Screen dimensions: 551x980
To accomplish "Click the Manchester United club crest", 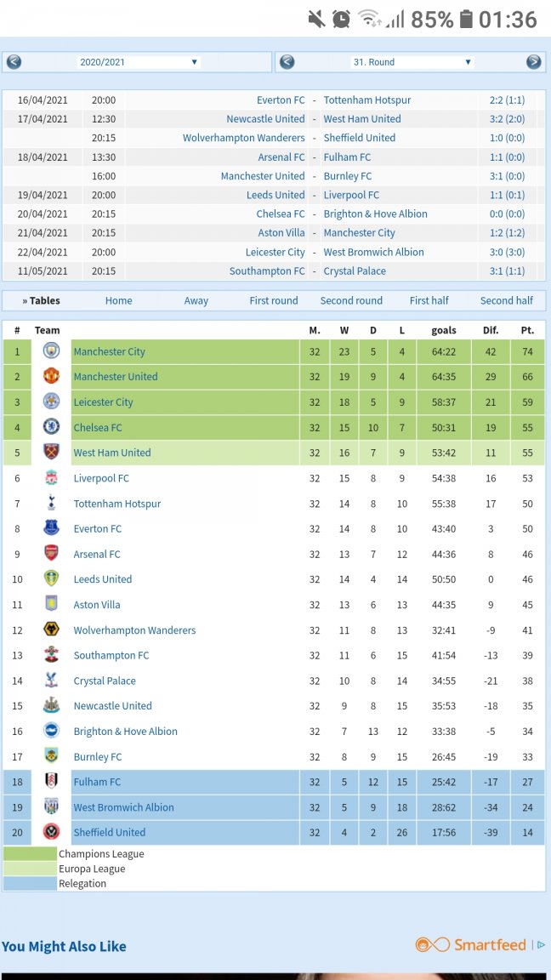I will [52, 377].
